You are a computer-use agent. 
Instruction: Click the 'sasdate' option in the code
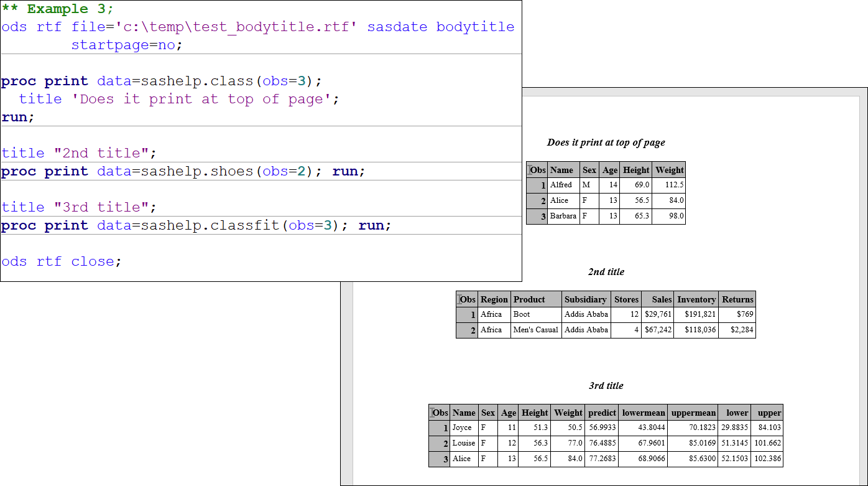click(x=397, y=27)
